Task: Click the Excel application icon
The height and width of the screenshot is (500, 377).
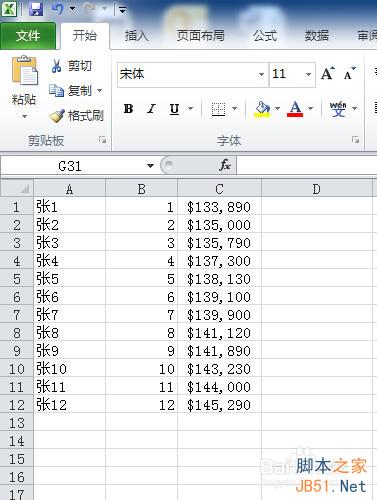Action: 9,9
